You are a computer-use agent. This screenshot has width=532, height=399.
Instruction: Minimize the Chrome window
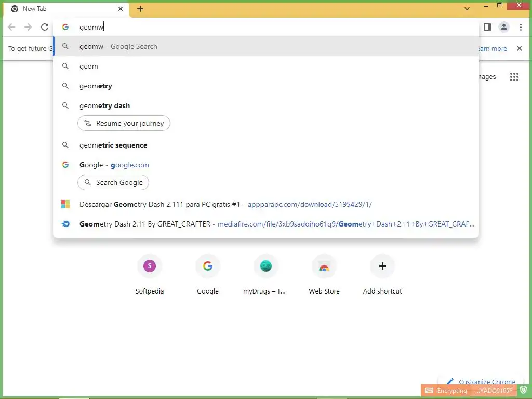[x=486, y=6]
